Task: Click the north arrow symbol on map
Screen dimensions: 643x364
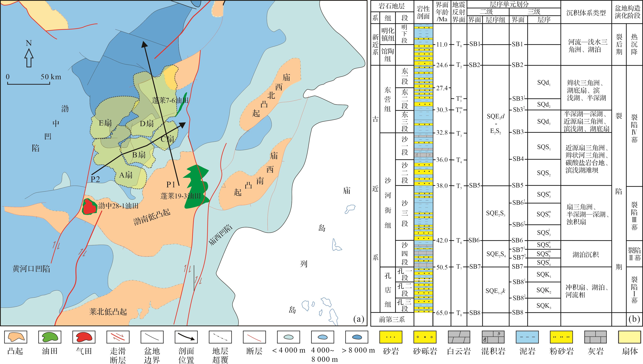Action: [29, 58]
